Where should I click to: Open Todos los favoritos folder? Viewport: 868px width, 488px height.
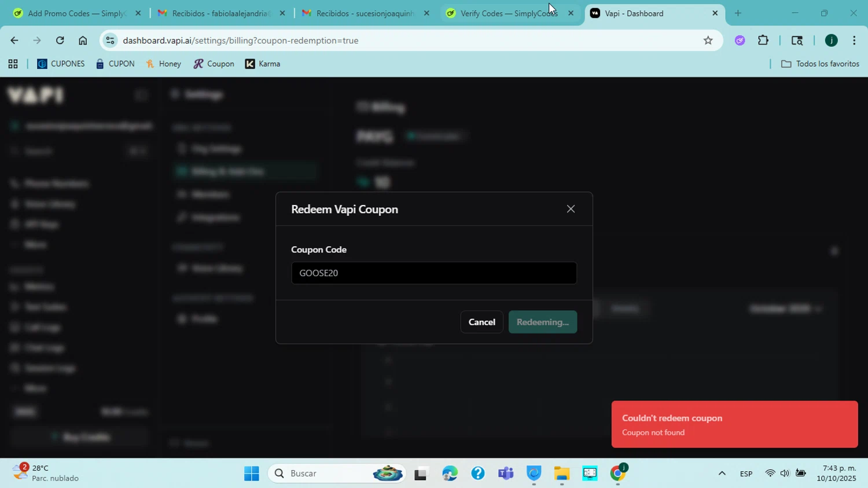tap(820, 64)
